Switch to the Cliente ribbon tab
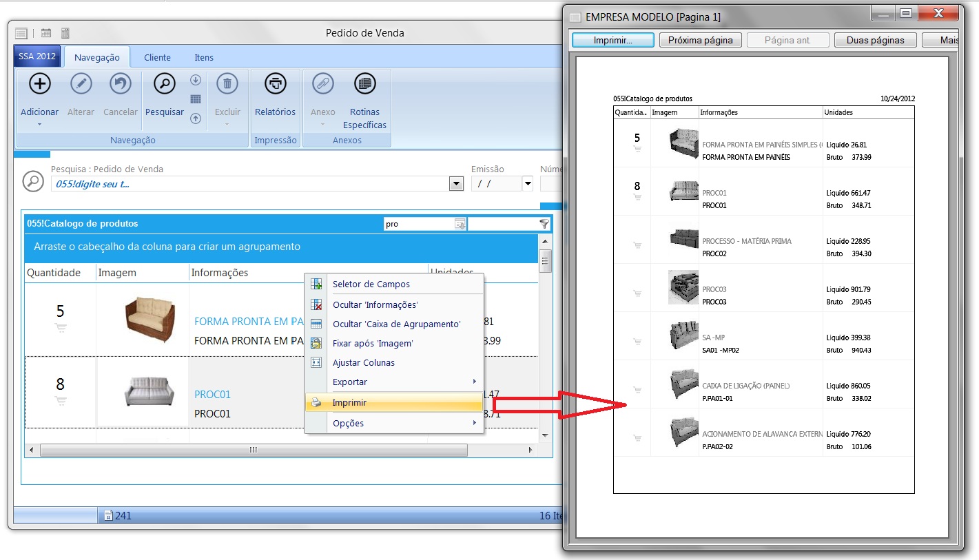Screen dimensions: 979x560 click(x=157, y=57)
